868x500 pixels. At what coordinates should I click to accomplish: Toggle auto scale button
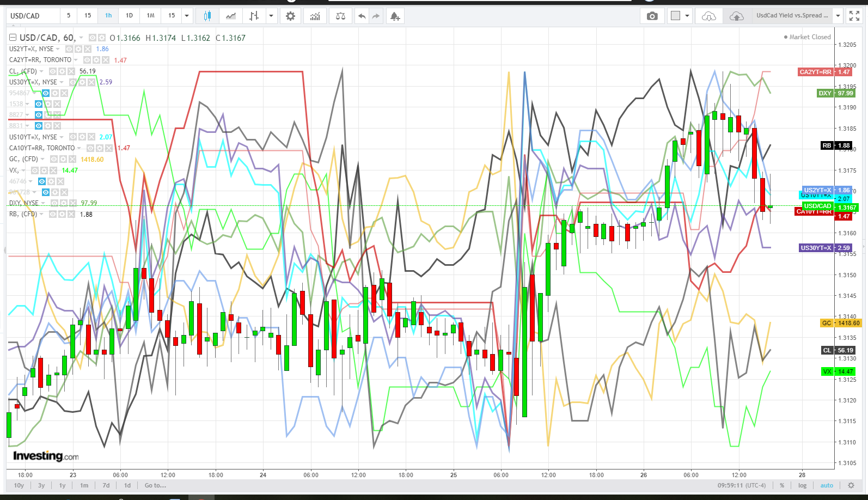pyautogui.click(x=827, y=485)
